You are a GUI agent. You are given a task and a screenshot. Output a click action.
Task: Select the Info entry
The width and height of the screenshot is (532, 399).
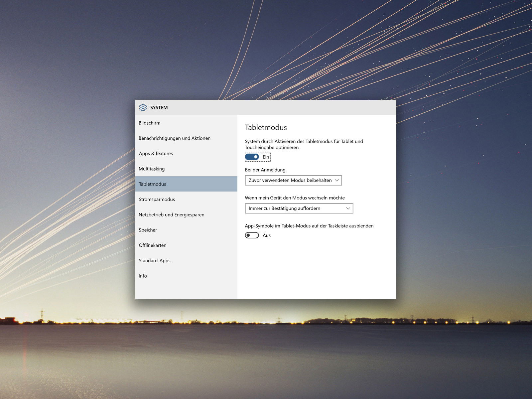click(x=186, y=276)
